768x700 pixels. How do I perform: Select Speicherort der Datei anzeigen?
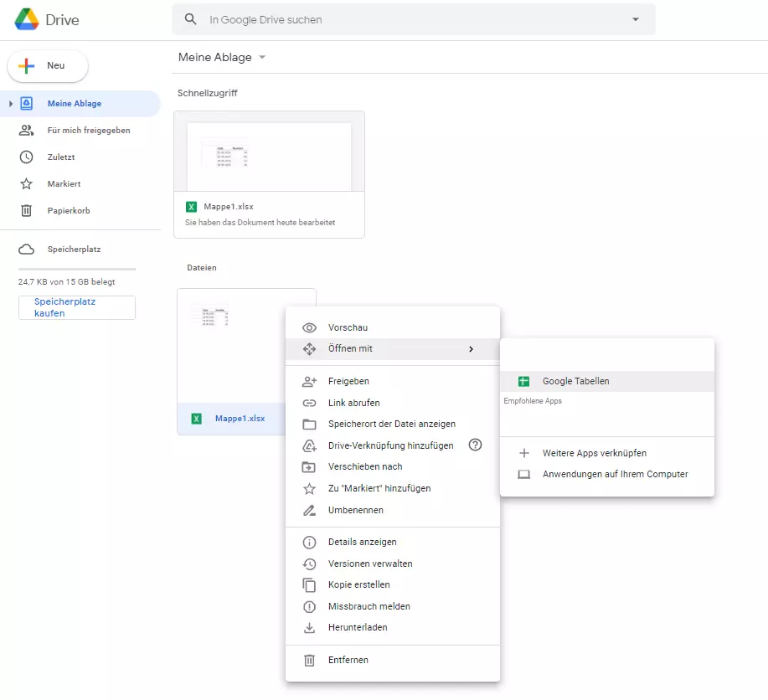392,424
